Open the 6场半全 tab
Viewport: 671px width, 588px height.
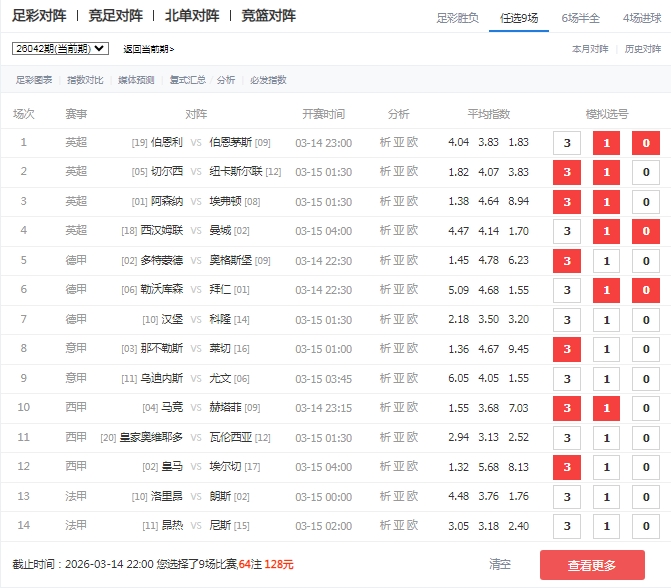pos(581,18)
